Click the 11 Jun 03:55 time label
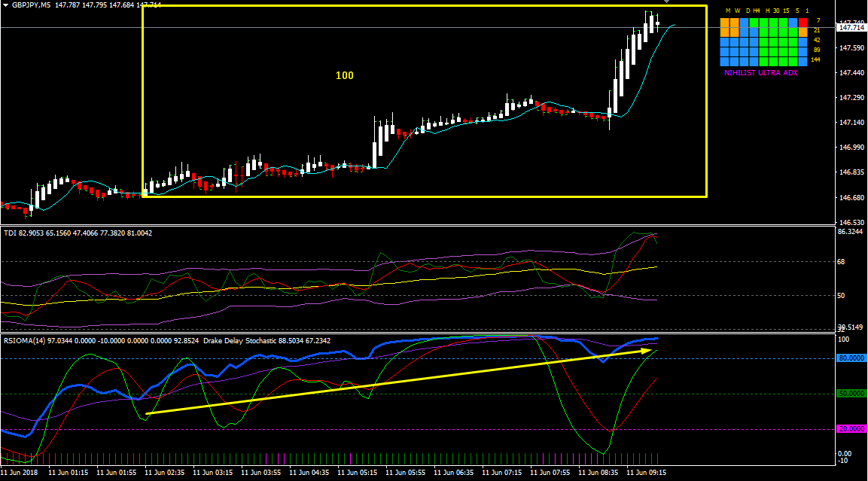Screen dimensions: 868x481 (x=260, y=473)
